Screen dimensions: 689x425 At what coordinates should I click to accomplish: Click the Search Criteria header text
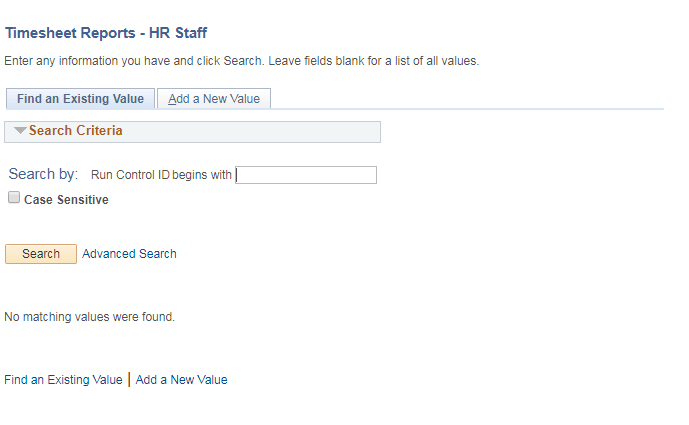tap(76, 131)
